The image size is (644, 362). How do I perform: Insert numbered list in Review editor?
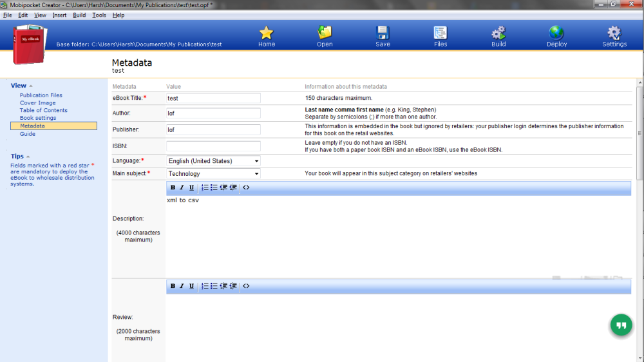point(205,286)
